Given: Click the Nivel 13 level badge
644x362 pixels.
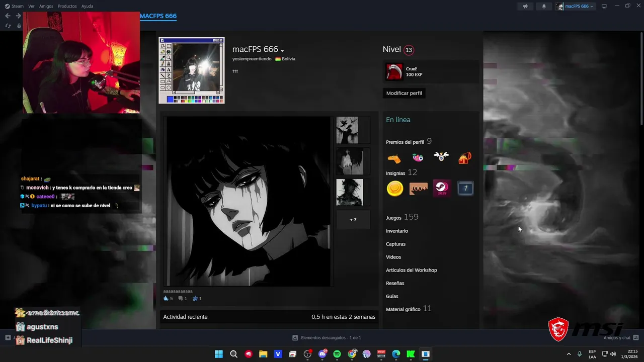Looking at the screenshot, I should click(x=409, y=50).
